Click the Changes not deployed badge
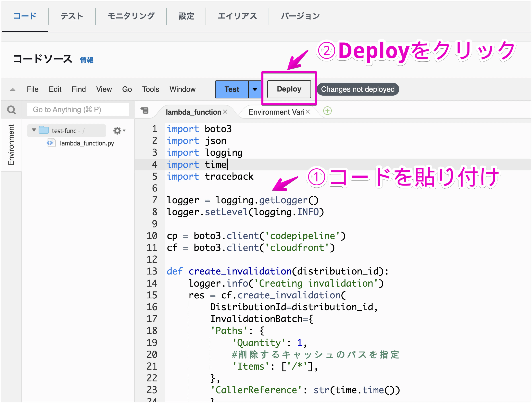The width and height of the screenshot is (532, 403). (x=358, y=89)
